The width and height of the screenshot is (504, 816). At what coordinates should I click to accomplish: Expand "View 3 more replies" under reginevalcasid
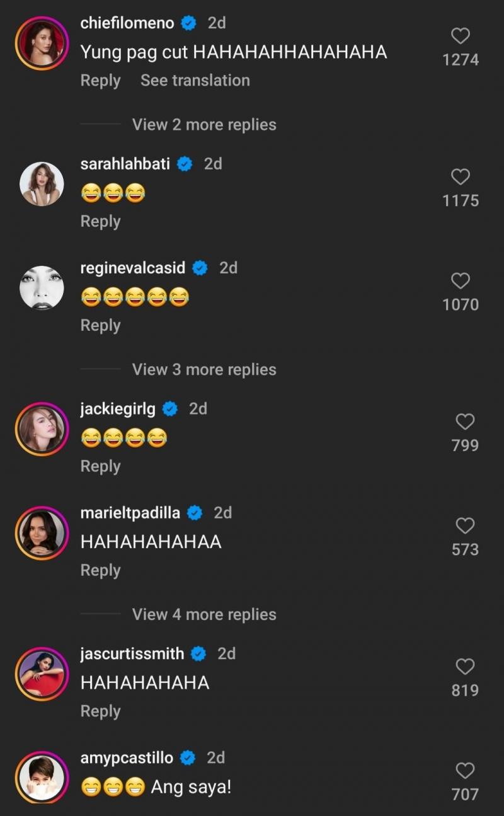(x=204, y=370)
